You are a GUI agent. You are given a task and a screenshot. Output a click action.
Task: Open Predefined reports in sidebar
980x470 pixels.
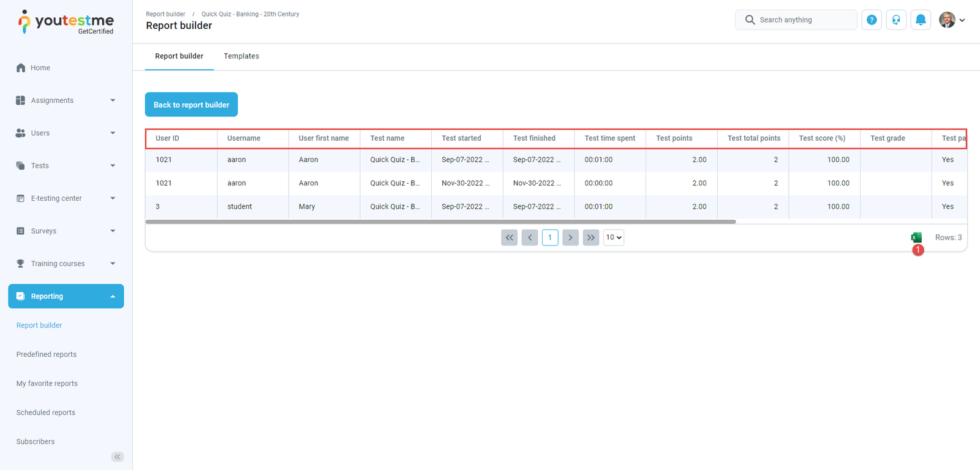[47, 354]
